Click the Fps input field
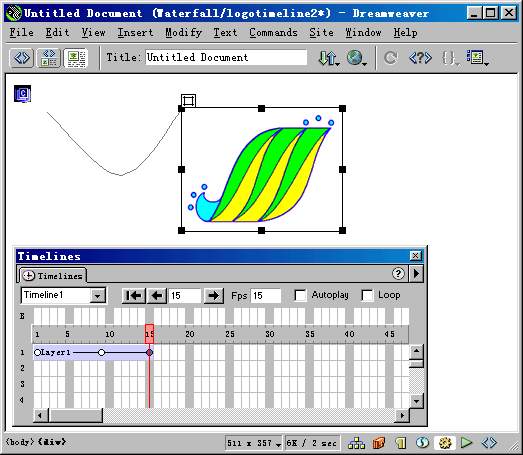523x455 pixels. [x=266, y=296]
